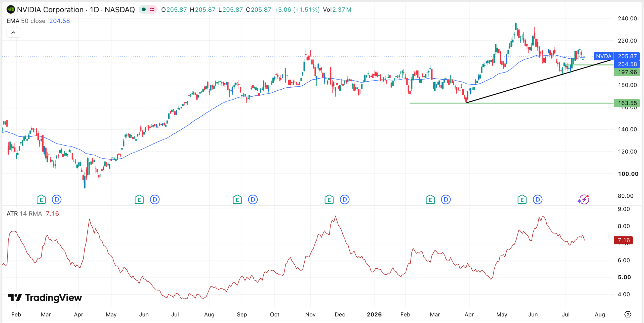Open dividend marker near June 2026

(538, 200)
